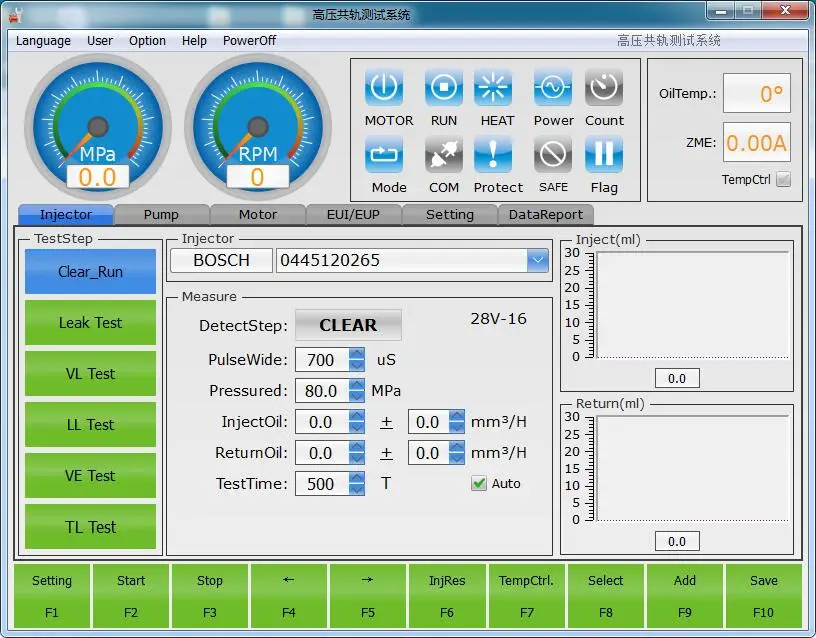Screen dimensions: 816x638
Task: Click the TestTime input field
Action: (x=322, y=483)
